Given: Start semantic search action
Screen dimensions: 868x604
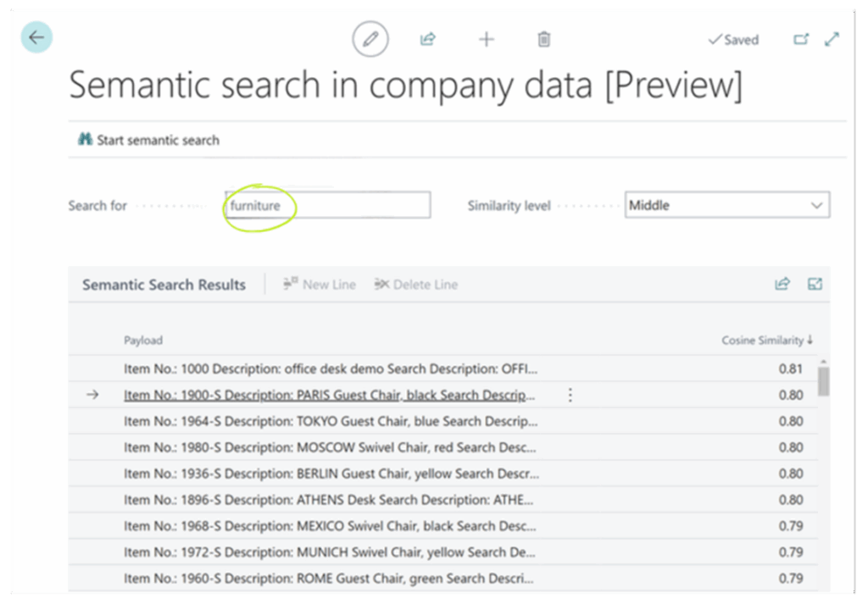Looking at the screenshot, I should (148, 140).
